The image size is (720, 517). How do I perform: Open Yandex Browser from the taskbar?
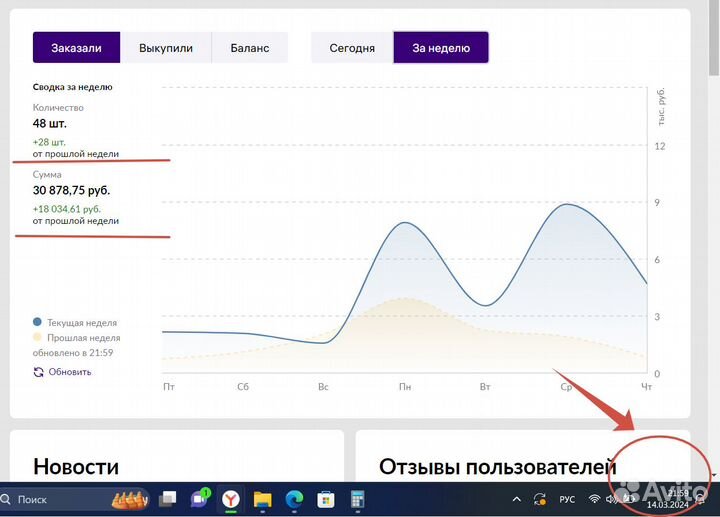click(x=230, y=498)
